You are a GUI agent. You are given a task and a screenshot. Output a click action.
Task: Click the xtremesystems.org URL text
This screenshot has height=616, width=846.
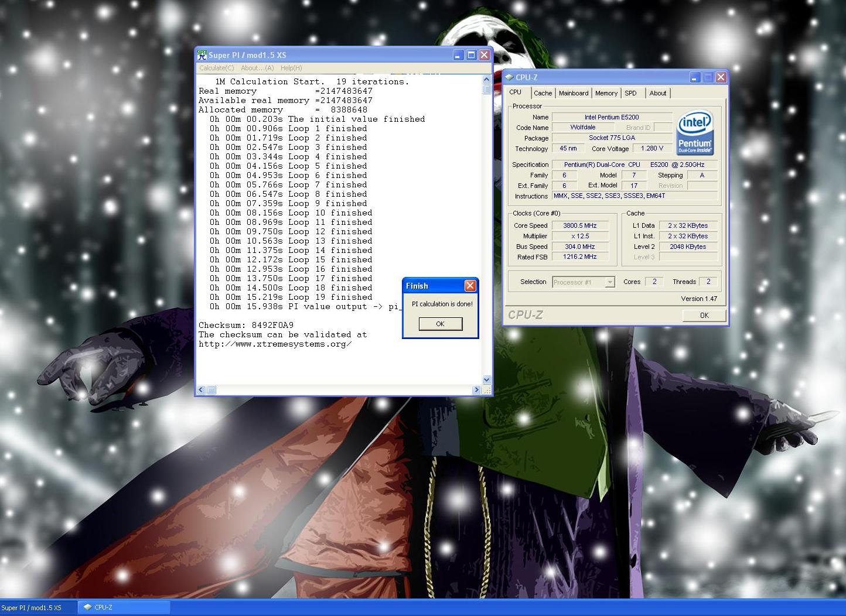click(x=275, y=344)
